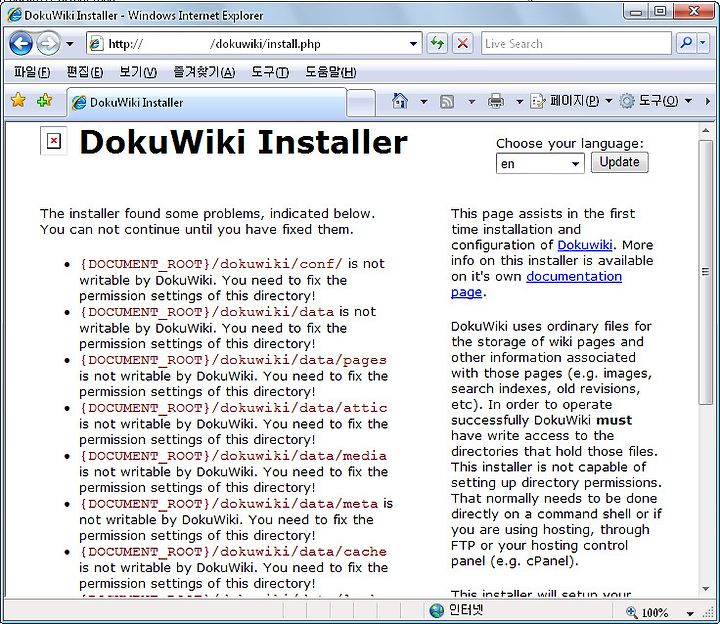The width and height of the screenshot is (720, 624).
Task: Click the Add to Favorites star-plus icon
Action: tap(45, 100)
